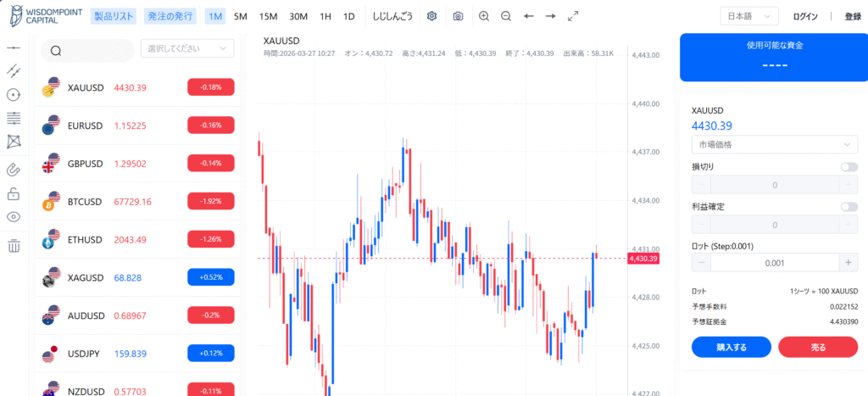This screenshot has width=868, height=396.
Task: Toggle the magnet snap tool
Action: (14, 170)
